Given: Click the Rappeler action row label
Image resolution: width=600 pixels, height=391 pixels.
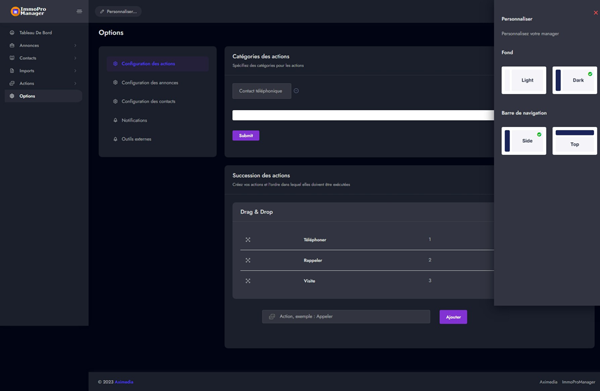Looking at the screenshot, I should coord(313,260).
